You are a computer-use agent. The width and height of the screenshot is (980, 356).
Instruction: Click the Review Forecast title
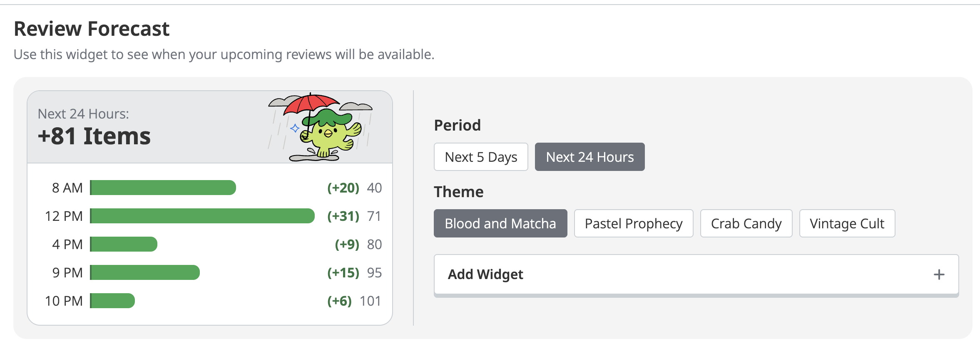92,29
